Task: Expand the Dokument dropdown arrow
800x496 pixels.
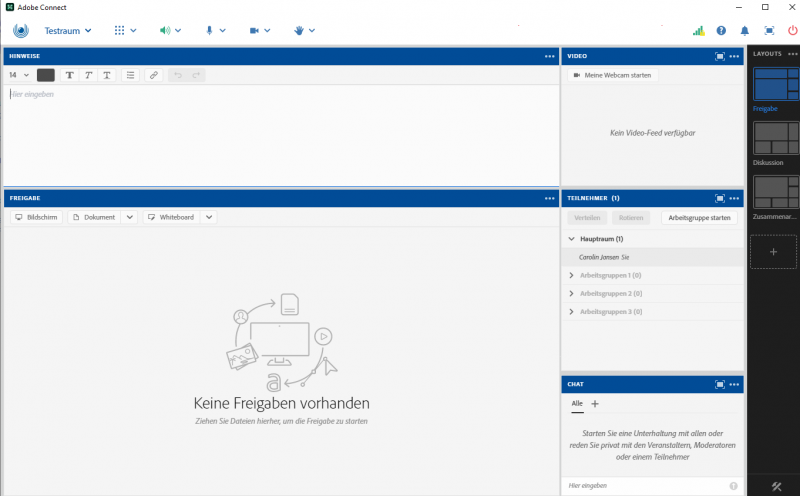Action: [130, 217]
